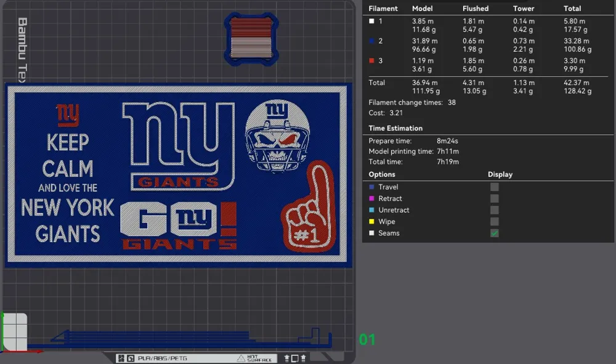This screenshot has height=364, width=616.
Task: Enable the Wipe display checkbox
Action: click(x=494, y=222)
